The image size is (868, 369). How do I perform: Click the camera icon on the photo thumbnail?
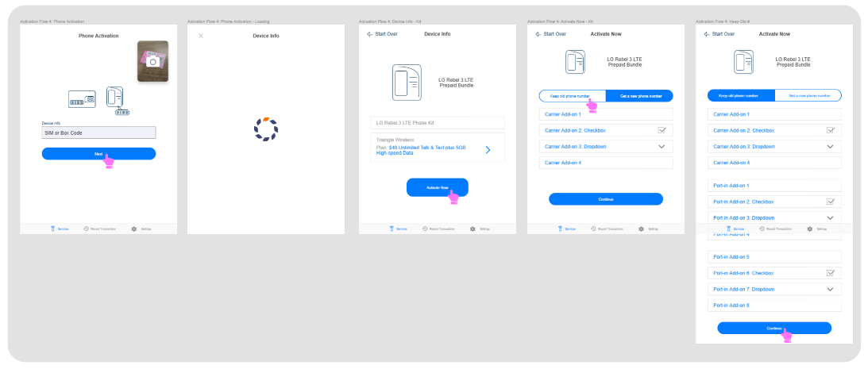[x=154, y=60]
